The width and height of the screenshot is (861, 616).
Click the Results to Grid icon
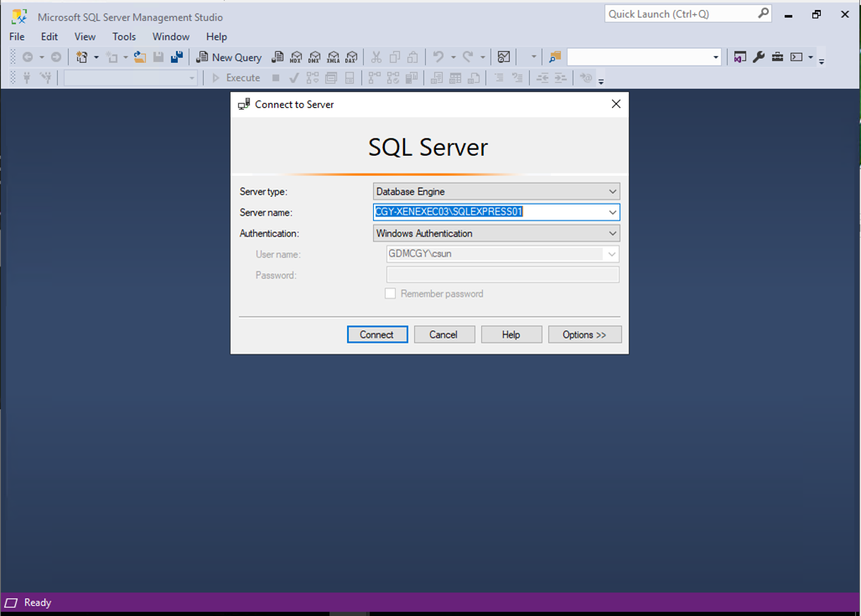pos(455,78)
